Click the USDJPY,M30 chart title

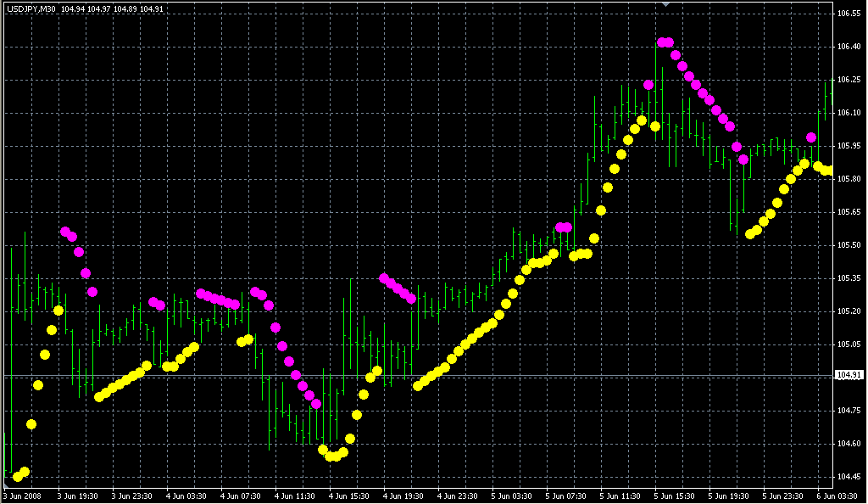pyautogui.click(x=31, y=9)
